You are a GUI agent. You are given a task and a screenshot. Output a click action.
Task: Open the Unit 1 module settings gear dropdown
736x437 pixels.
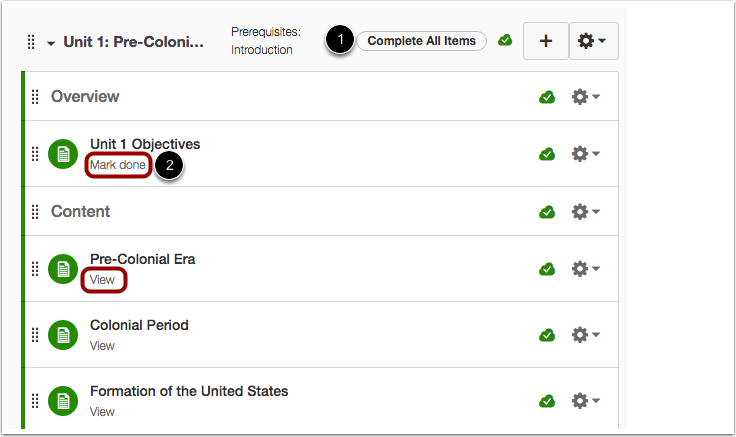[x=591, y=41]
